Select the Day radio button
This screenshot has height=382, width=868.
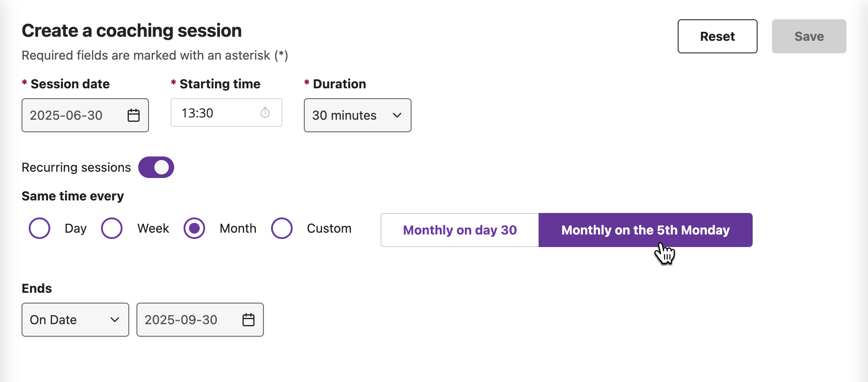tap(39, 228)
